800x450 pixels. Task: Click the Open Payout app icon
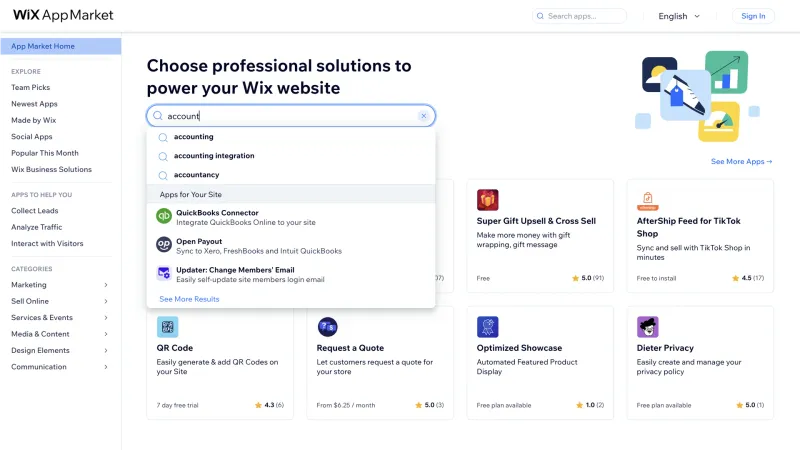tap(164, 245)
